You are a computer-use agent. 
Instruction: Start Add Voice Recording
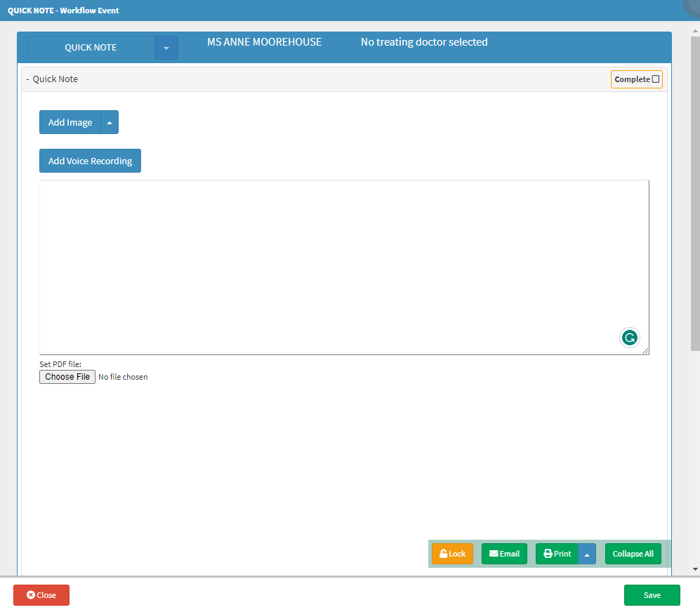(90, 161)
